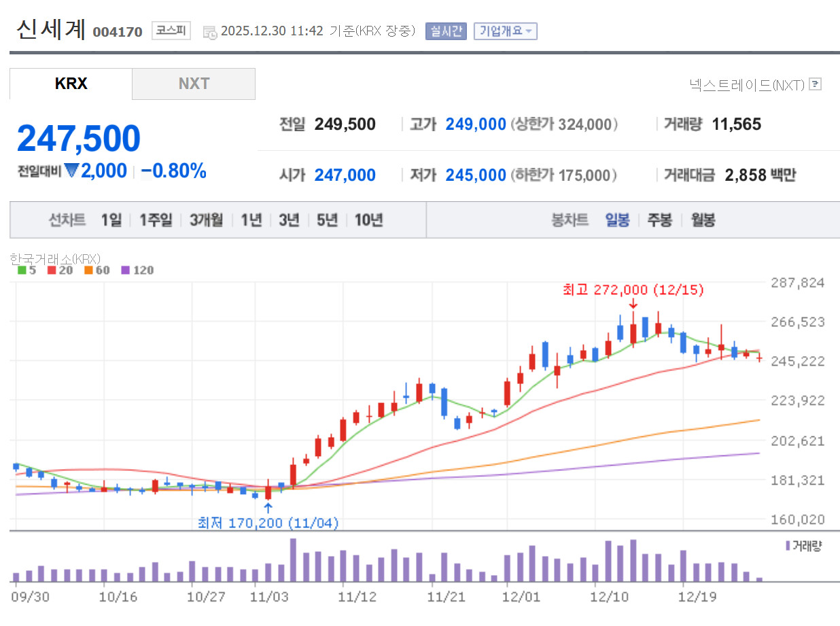This screenshot has height=626, width=840.
Task: Click the 넥스트레이드(NXT) link text
Action: pyautogui.click(x=746, y=84)
